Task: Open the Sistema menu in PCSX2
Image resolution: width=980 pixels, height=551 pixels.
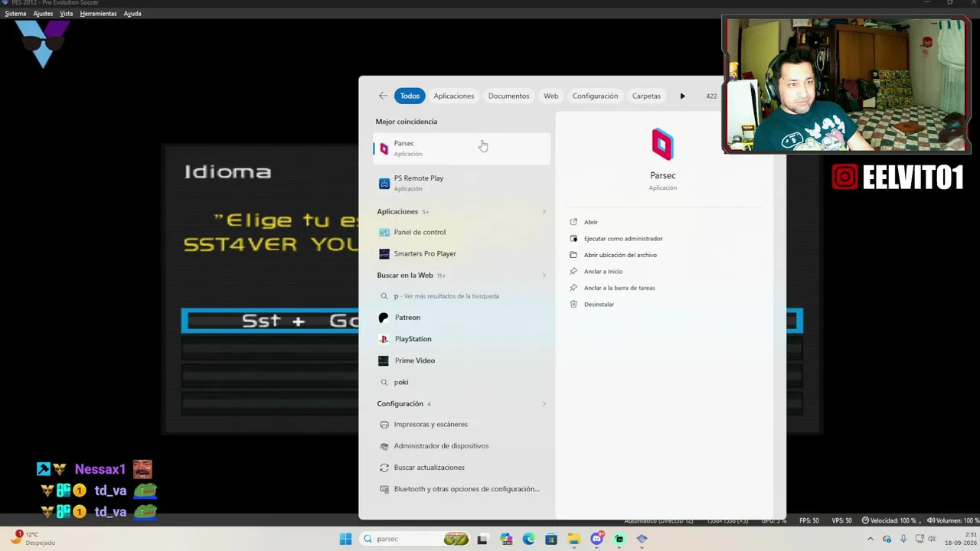Action: (15, 14)
